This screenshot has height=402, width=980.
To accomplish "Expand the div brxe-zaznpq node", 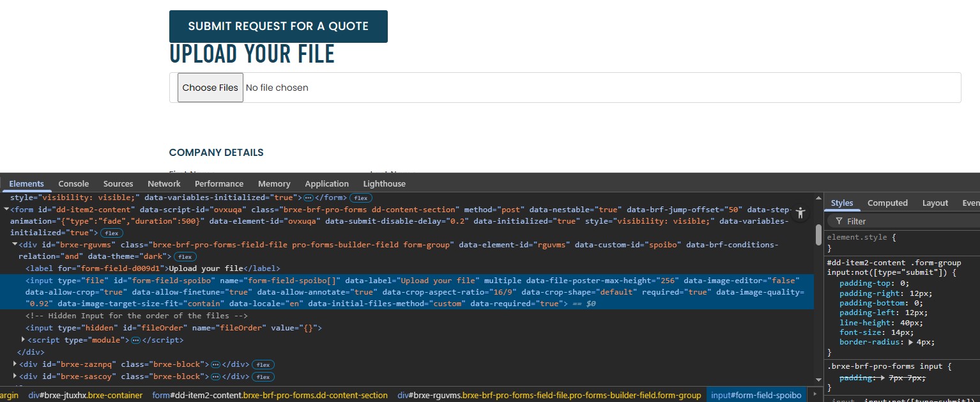I will click(x=15, y=364).
